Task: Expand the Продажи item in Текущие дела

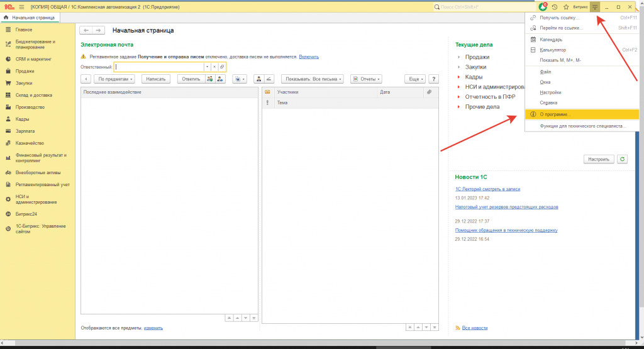Action: pyautogui.click(x=477, y=57)
